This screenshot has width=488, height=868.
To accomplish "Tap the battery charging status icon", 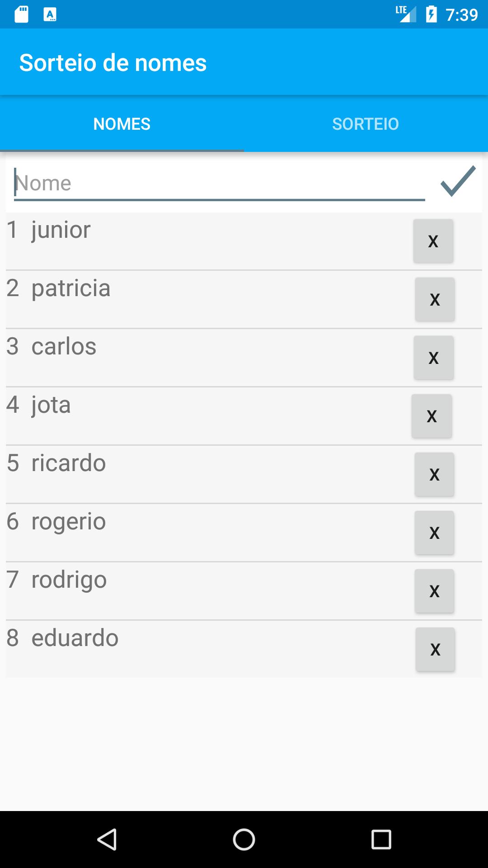I will [x=432, y=14].
